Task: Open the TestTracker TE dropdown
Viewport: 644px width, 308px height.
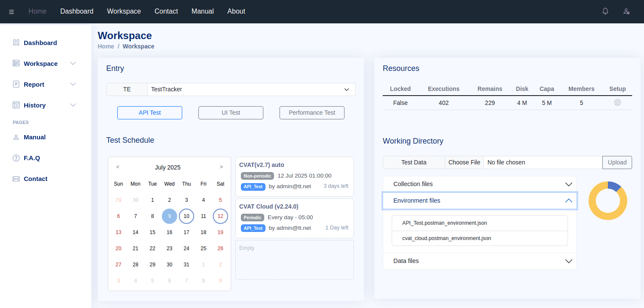Action: click(251, 90)
